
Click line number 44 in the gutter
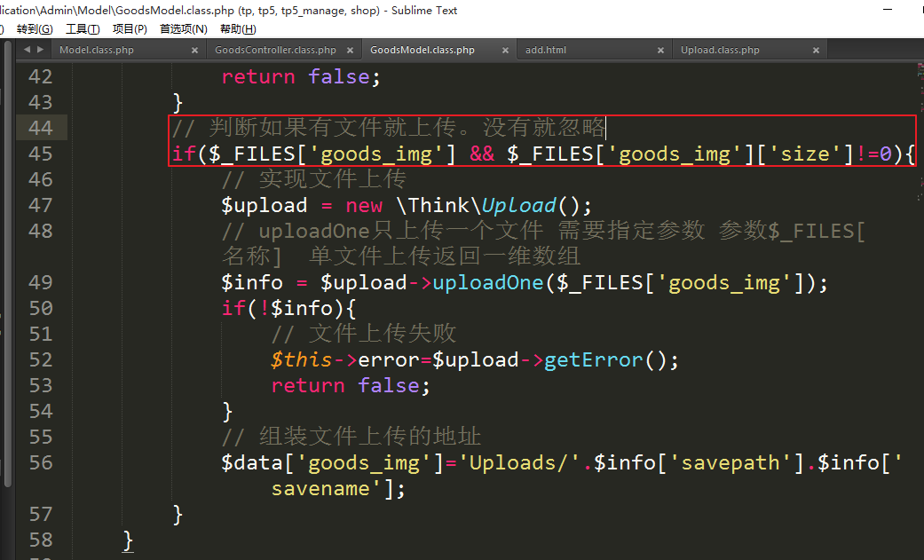click(x=41, y=128)
